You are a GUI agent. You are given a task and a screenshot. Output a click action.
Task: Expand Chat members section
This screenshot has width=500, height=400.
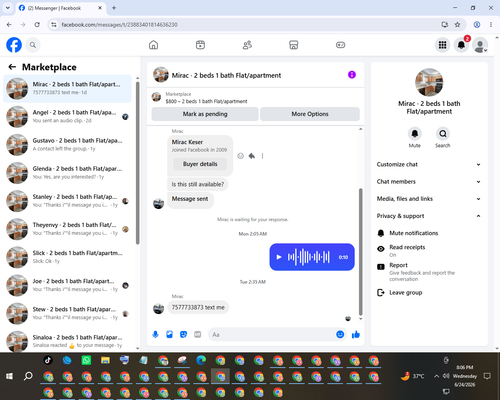click(429, 182)
